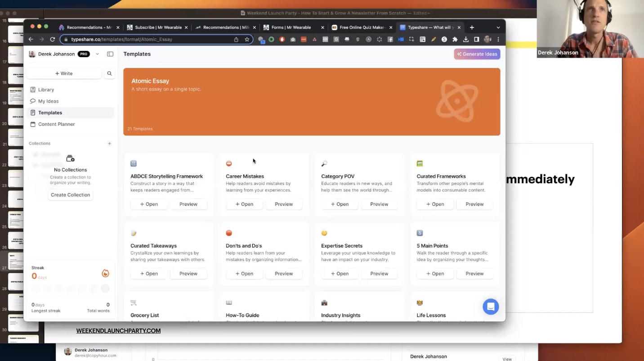This screenshot has height=361, width=644.
Task: Select Templates in the sidebar
Action: click(x=71, y=113)
